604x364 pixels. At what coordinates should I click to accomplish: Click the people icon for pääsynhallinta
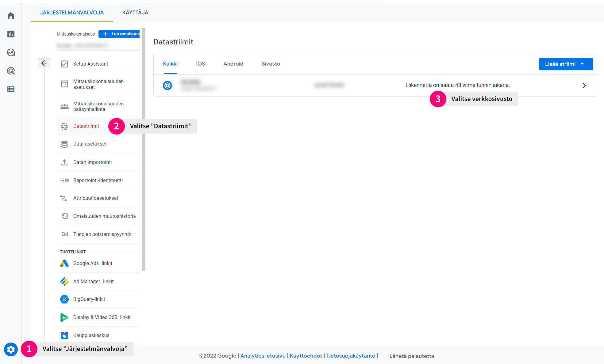click(64, 106)
